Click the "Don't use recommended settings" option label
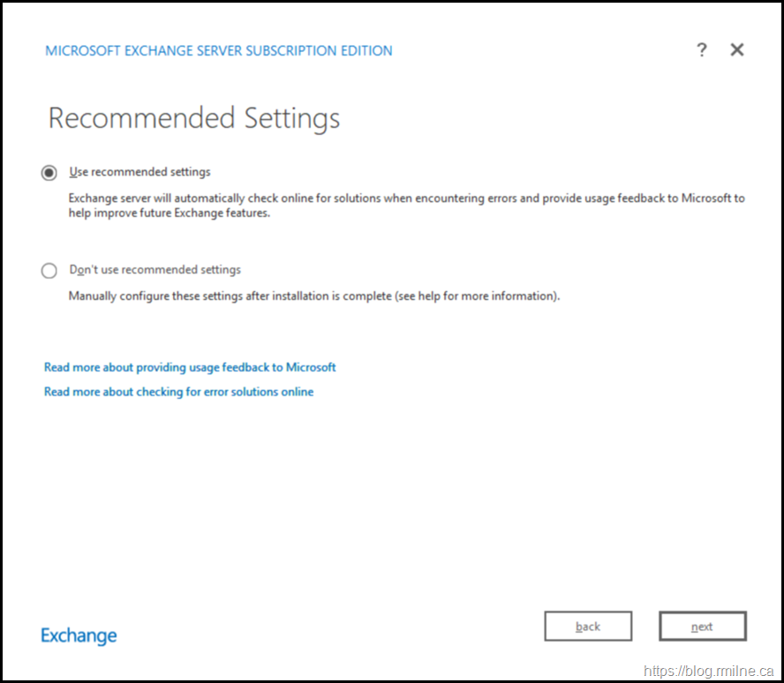 click(155, 270)
